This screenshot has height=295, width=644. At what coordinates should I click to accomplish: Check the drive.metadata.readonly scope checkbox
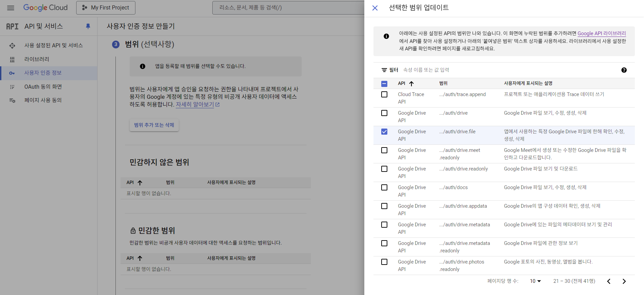(384, 243)
